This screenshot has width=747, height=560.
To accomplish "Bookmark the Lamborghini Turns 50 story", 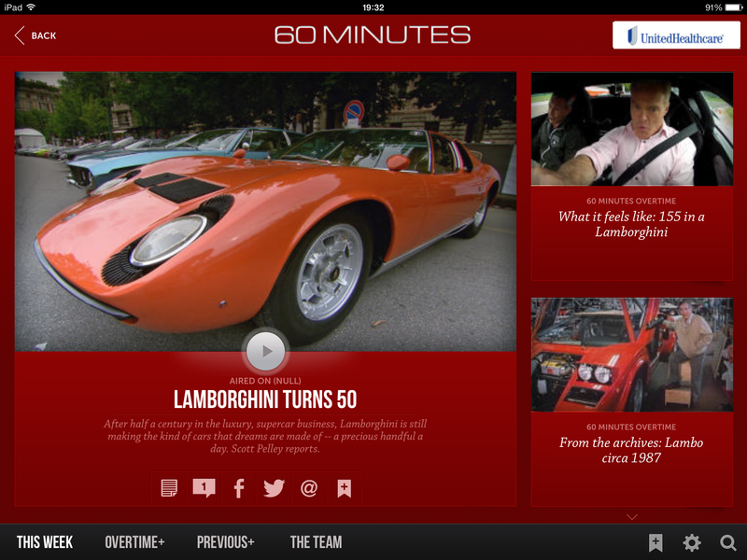I will (x=344, y=488).
